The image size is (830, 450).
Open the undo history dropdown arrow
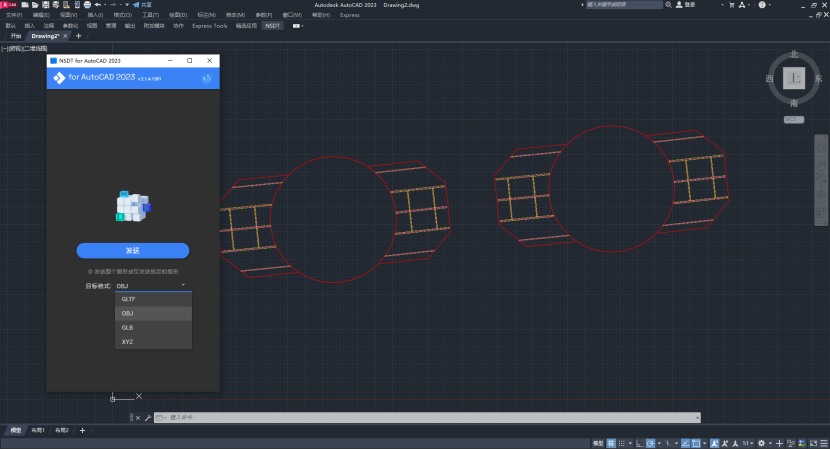click(105, 5)
